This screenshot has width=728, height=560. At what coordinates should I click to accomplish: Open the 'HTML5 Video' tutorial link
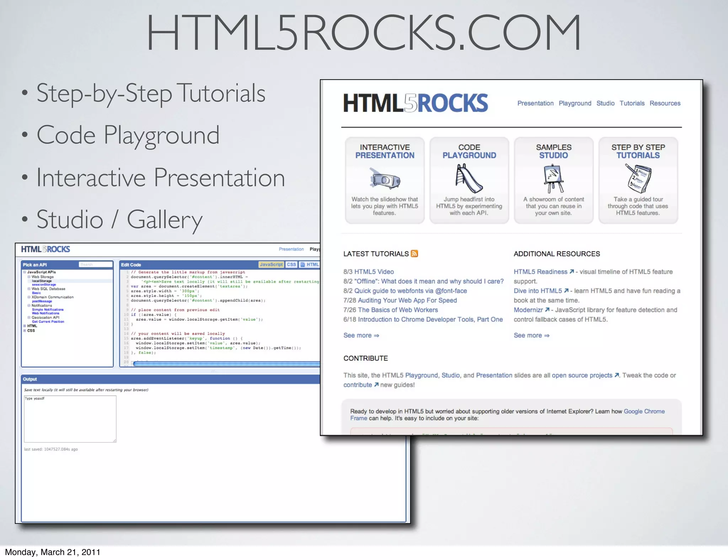[x=374, y=272]
